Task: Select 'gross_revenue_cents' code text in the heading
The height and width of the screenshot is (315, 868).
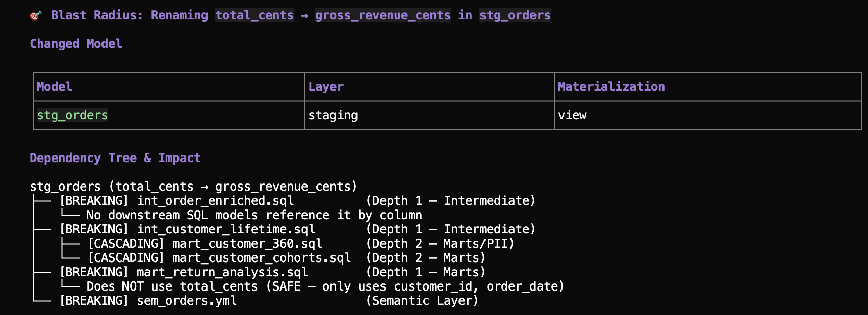Action: coord(383,15)
